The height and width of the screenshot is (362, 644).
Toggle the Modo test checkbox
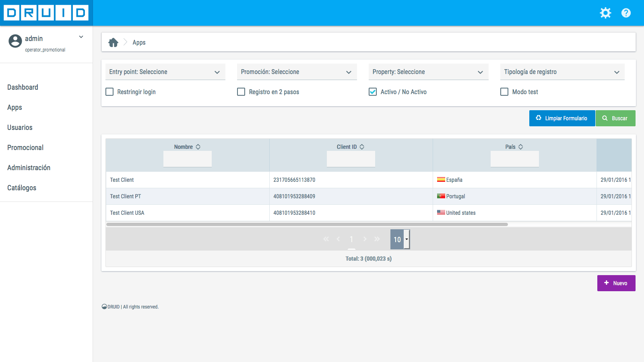point(504,92)
